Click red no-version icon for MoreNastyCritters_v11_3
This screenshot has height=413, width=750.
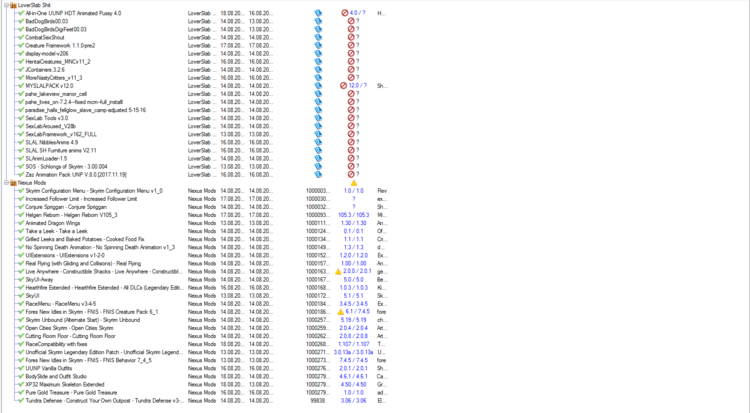click(351, 78)
